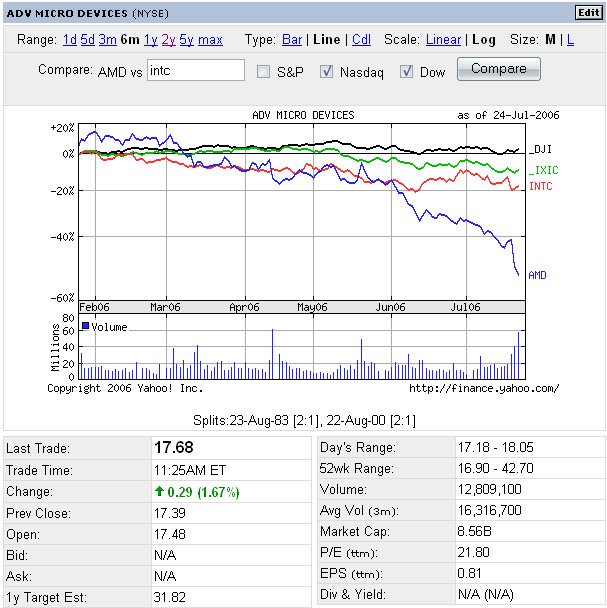Switch range to 1y
The width and height of the screenshot is (607, 608).
[x=151, y=40]
